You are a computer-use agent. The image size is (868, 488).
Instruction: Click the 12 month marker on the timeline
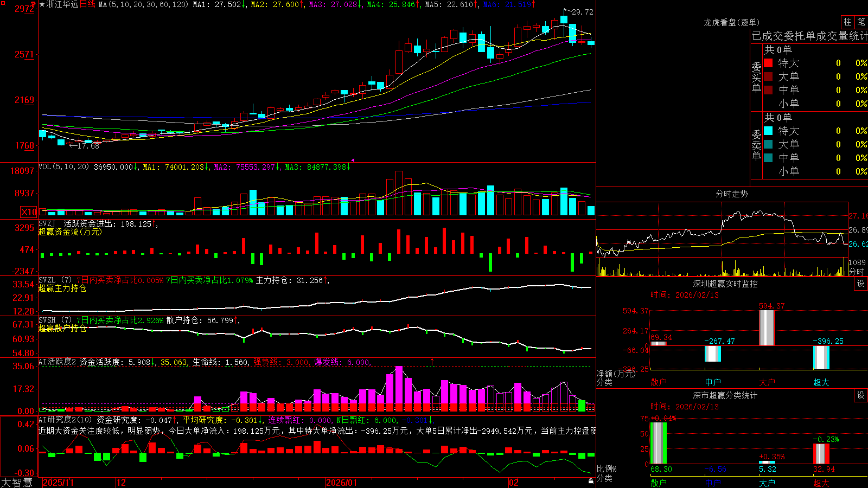point(122,483)
